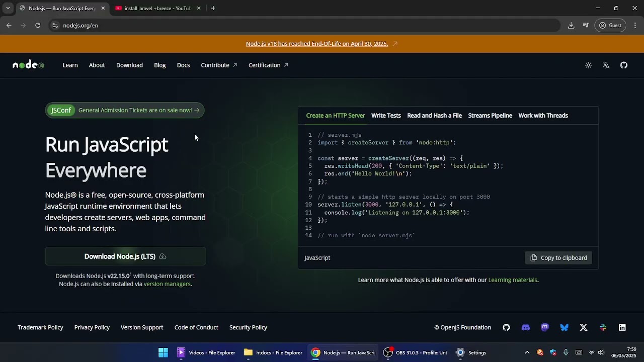This screenshot has height=362, width=644.
Task: Open the X (Twitter) icon in footer
Action: (x=584, y=327)
